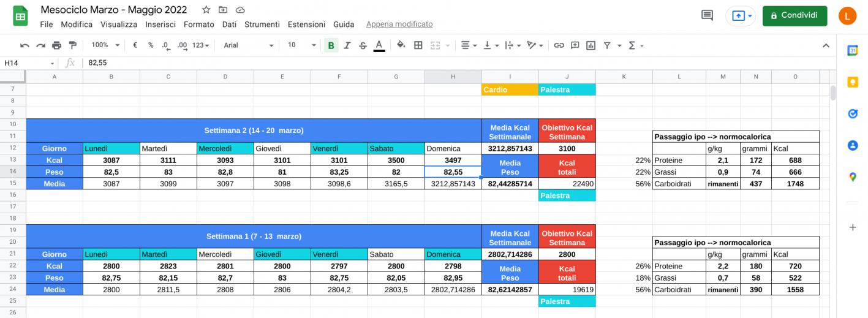Toggle italic formatting
This screenshot has width=868, height=318.
(x=347, y=45)
